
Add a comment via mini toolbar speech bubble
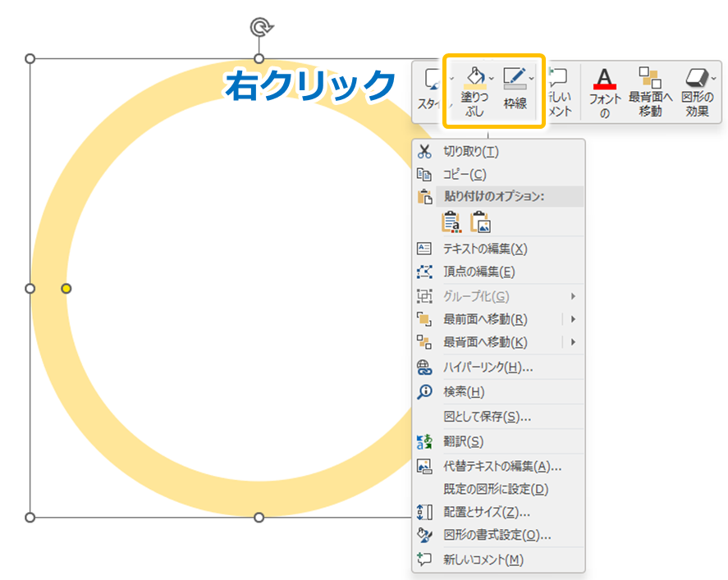tap(558, 80)
